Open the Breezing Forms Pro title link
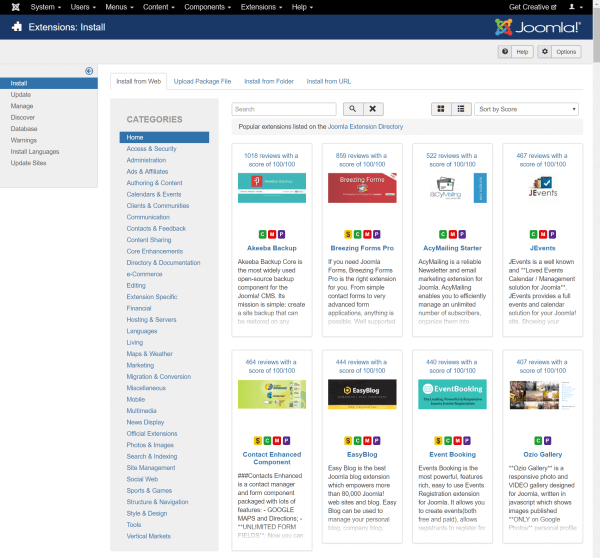 362,248
